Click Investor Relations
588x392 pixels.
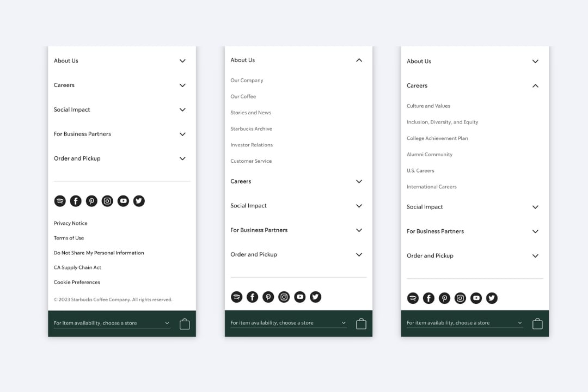click(x=252, y=145)
